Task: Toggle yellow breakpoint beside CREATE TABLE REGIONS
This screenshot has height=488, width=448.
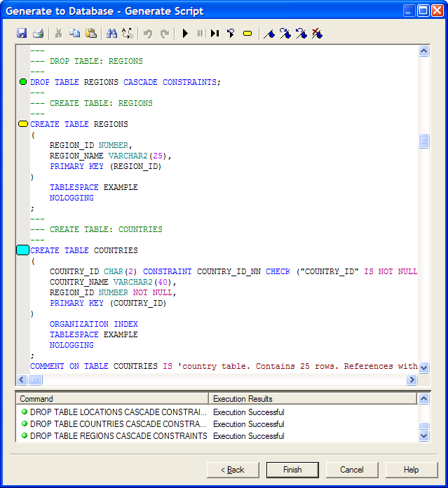Action: click(x=23, y=124)
